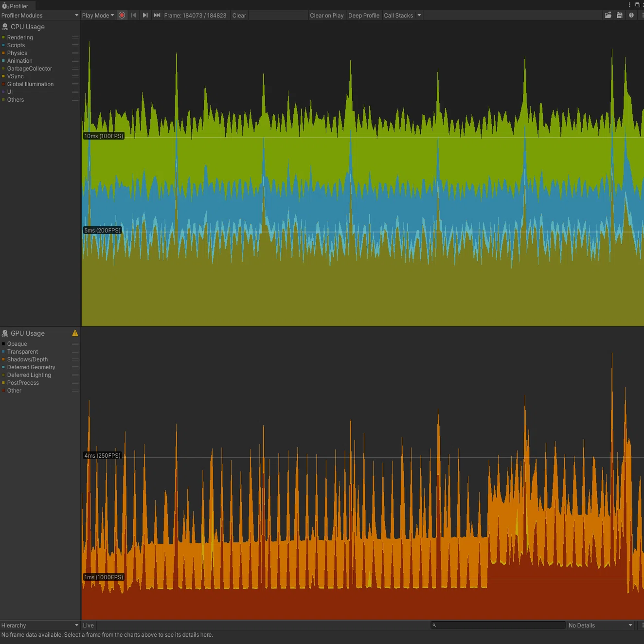Click the PostProcess color swatch
This screenshot has width=644, height=644.
3,383
